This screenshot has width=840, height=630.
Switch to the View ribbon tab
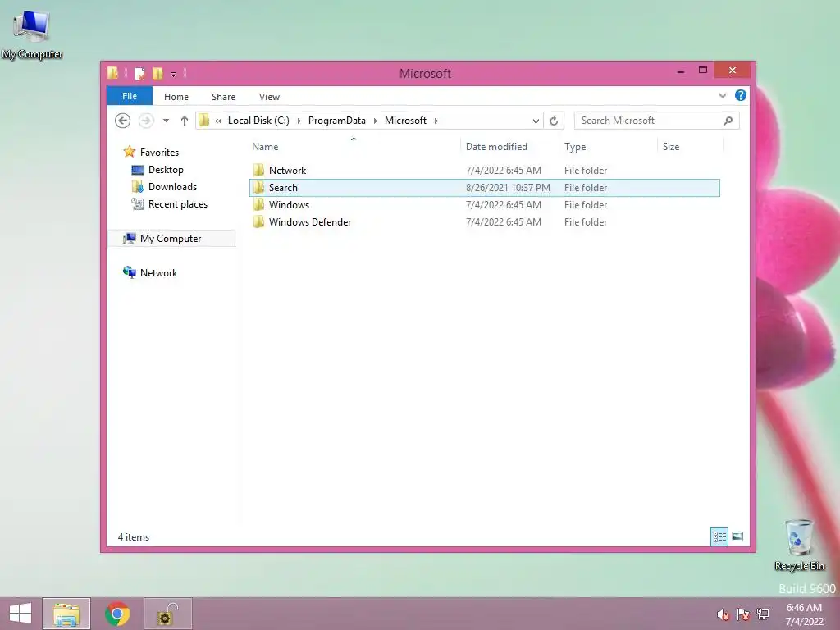click(x=269, y=97)
